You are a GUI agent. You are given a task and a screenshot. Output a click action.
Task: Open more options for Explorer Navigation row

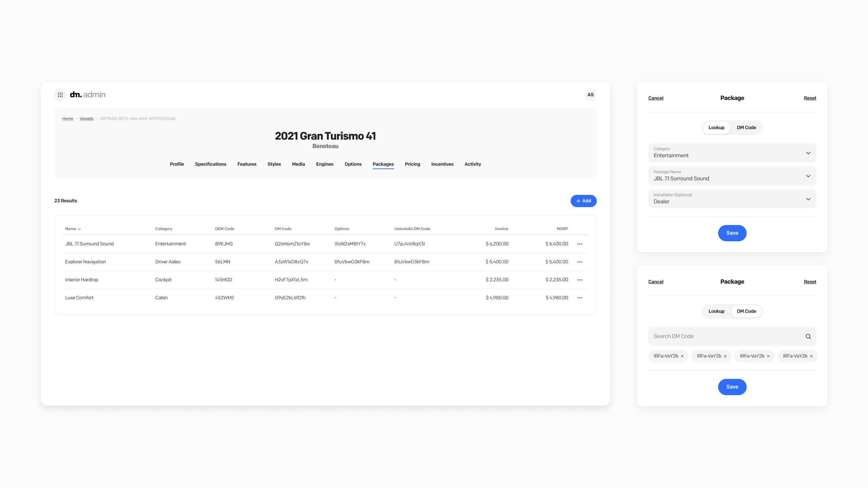580,262
